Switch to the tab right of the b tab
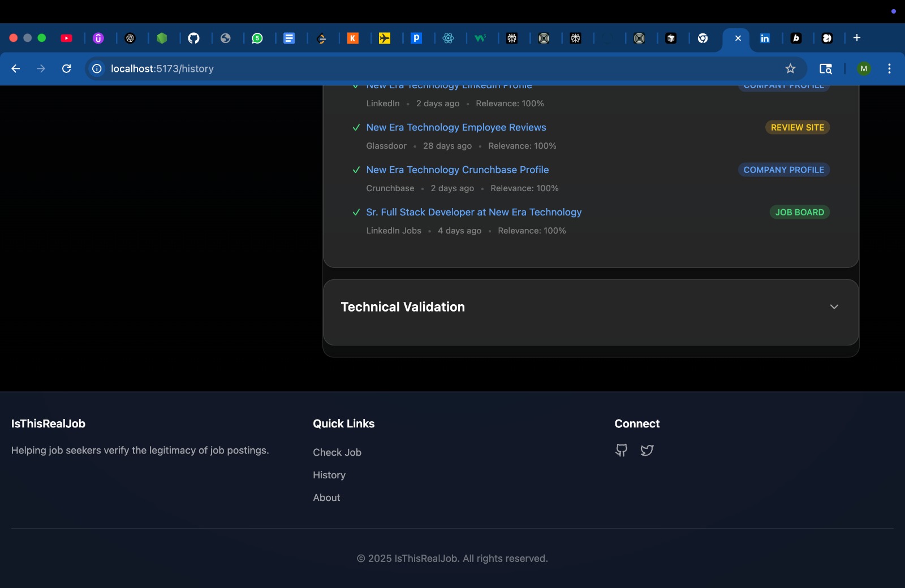The height and width of the screenshot is (588, 905). (x=827, y=38)
